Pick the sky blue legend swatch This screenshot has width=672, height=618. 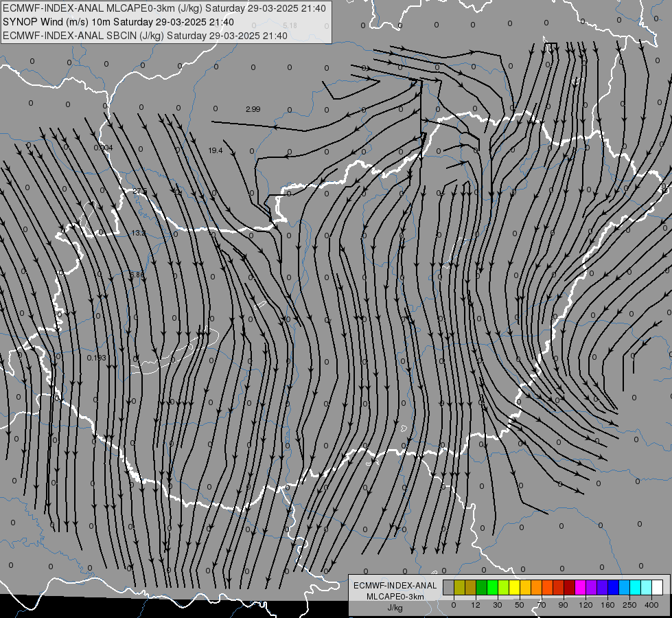(625, 587)
